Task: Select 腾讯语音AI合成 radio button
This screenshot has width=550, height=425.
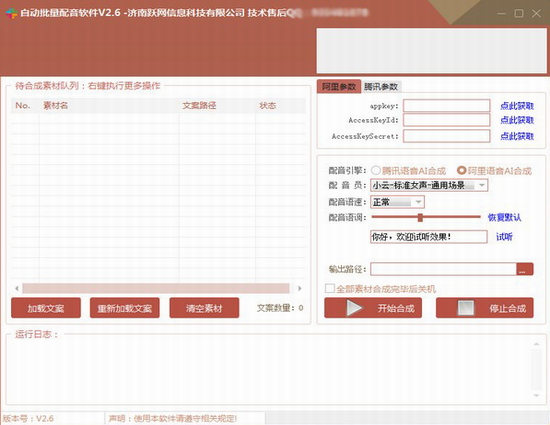Action: click(376, 170)
